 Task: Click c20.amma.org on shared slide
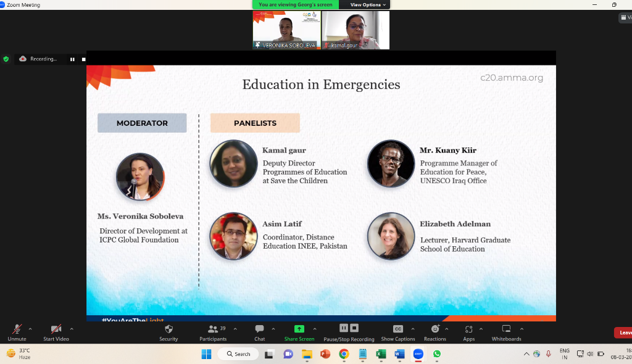point(512,78)
